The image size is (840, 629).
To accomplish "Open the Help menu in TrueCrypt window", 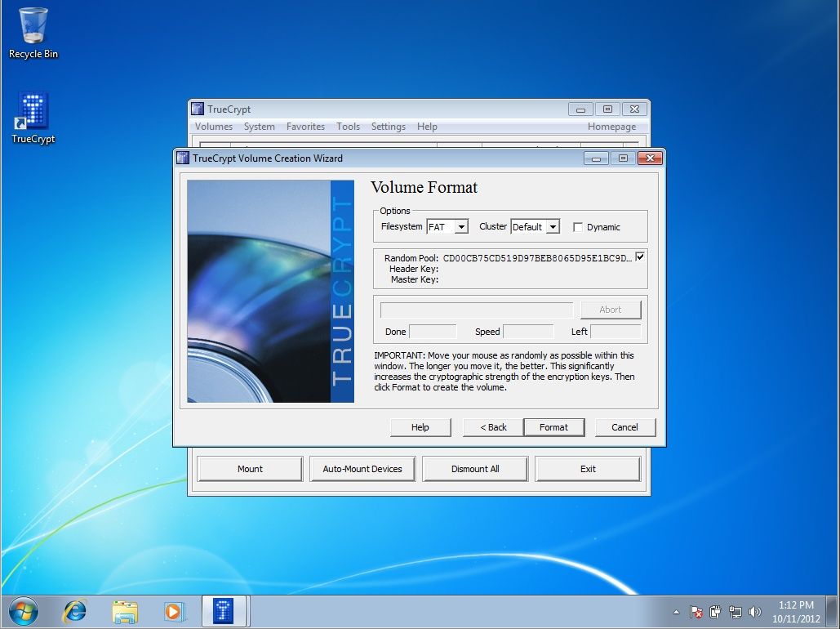I will coord(427,127).
